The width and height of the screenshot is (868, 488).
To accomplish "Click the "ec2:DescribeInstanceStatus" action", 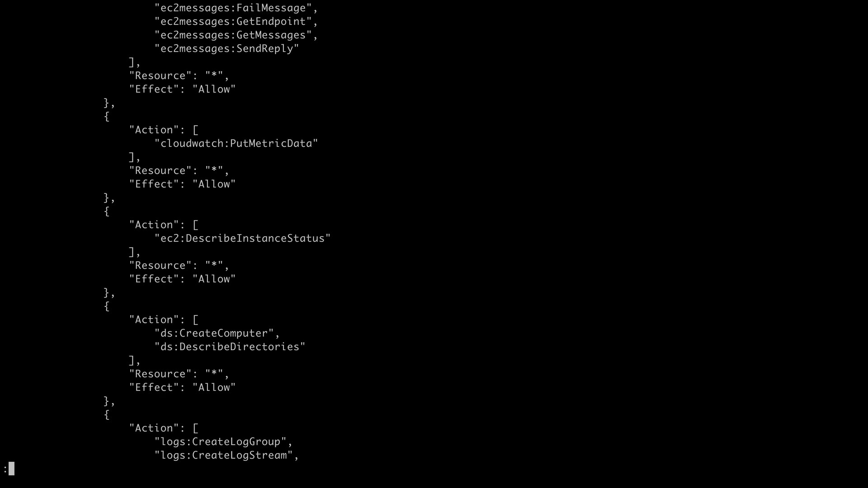I will click(x=243, y=239).
